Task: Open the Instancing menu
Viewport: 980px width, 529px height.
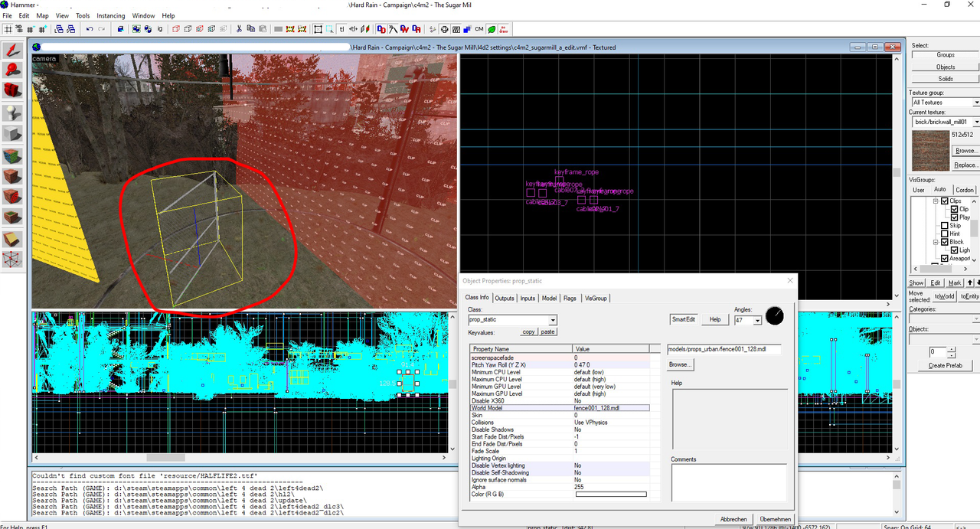Action: (111, 15)
